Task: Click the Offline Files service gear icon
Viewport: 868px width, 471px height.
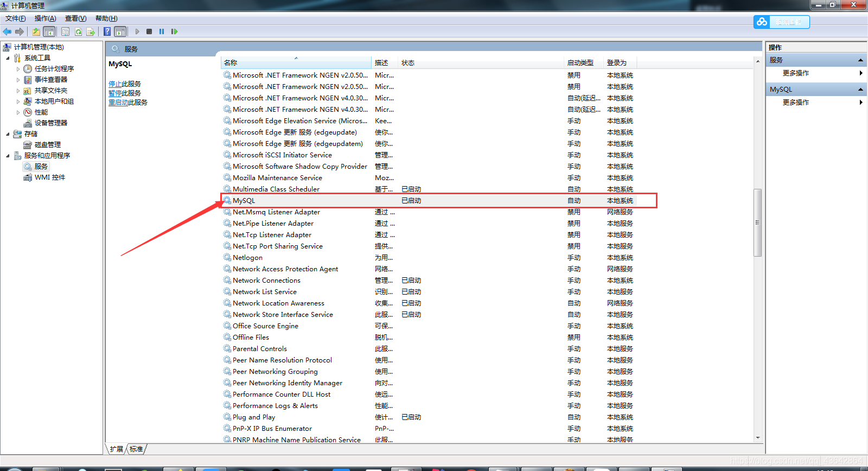Action: (227, 337)
